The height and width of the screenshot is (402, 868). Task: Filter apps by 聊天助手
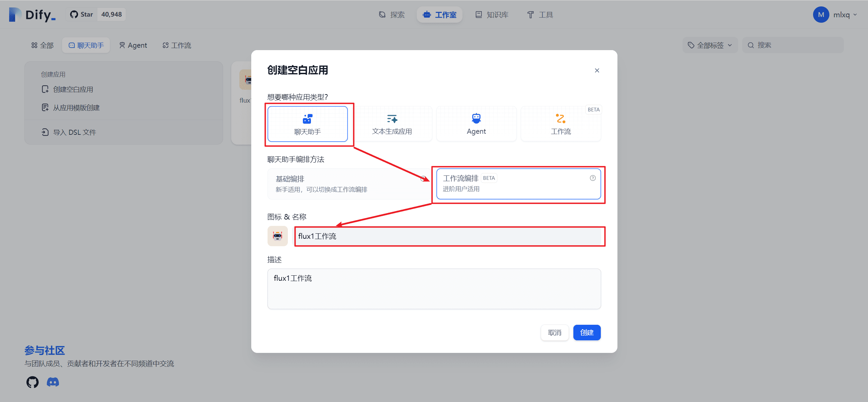click(x=86, y=45)
